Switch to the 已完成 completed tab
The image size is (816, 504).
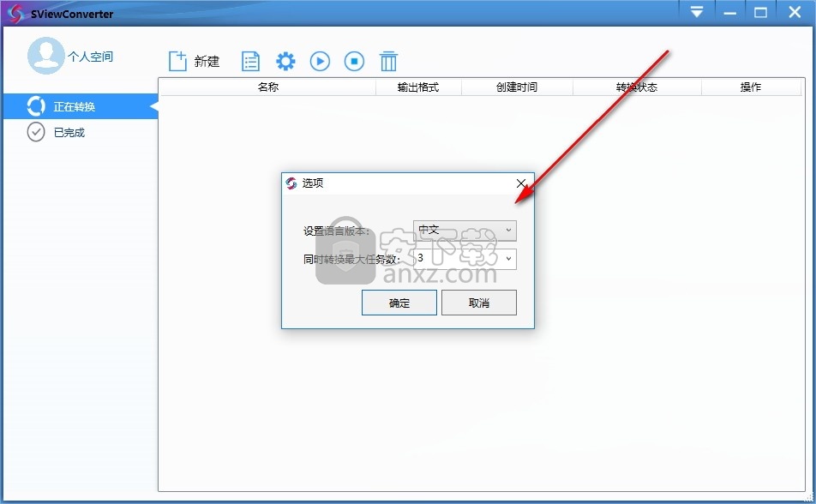81,132
